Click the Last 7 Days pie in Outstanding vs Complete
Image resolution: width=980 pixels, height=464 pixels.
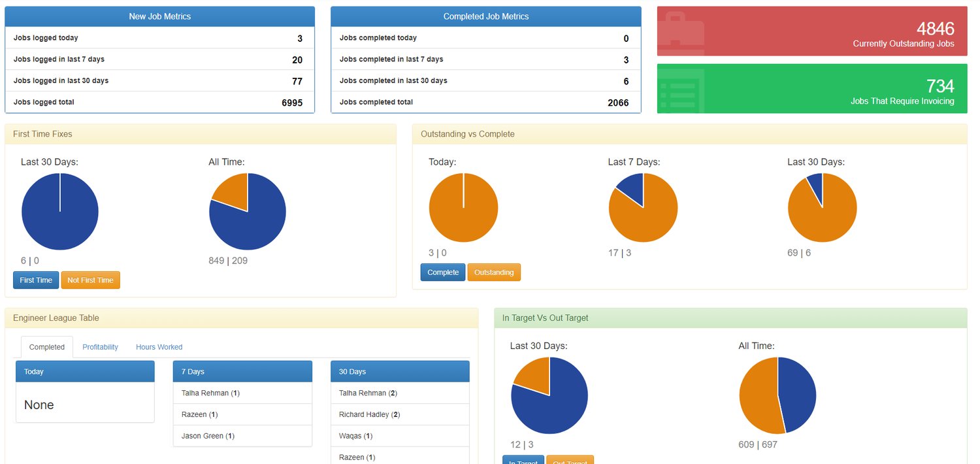643,207
